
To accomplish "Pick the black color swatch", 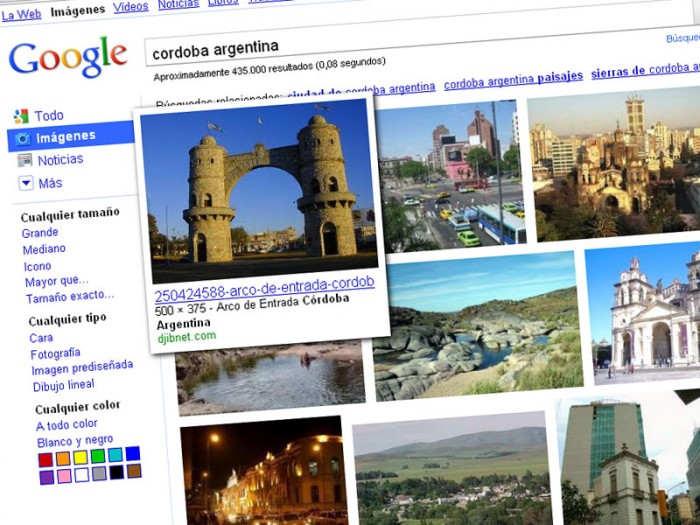I will tap(117, 472).
